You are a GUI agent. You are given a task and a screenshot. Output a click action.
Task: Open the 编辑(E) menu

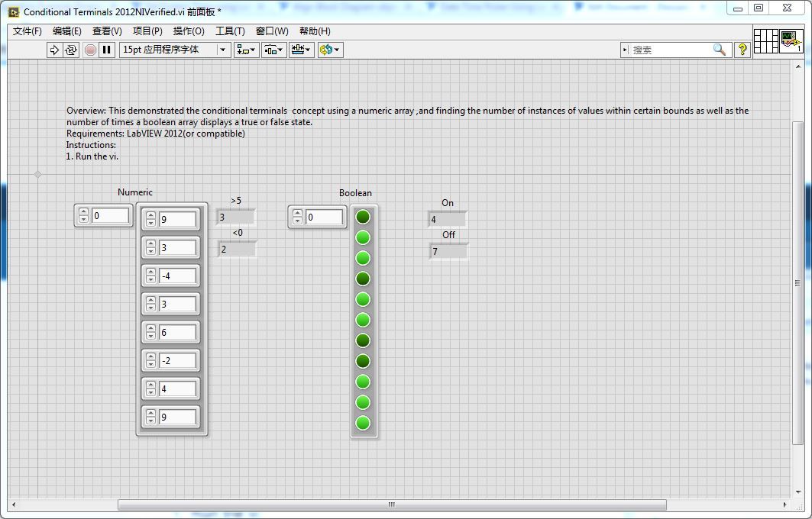click(x=66, y=31)
